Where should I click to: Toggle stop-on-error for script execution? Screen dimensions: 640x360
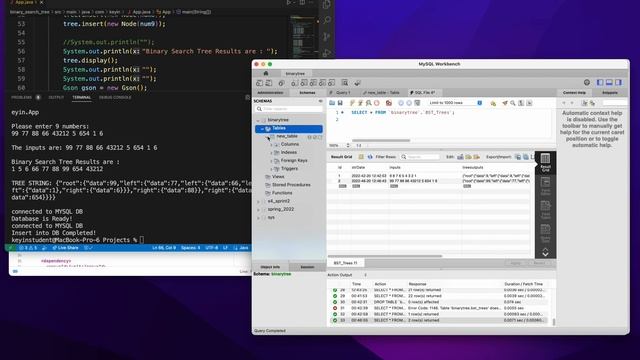(389, 103)
